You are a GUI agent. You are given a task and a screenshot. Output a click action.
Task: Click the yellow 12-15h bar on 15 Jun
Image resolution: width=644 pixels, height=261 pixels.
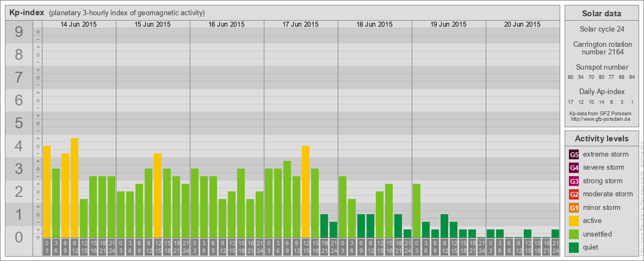click(158, 196)
